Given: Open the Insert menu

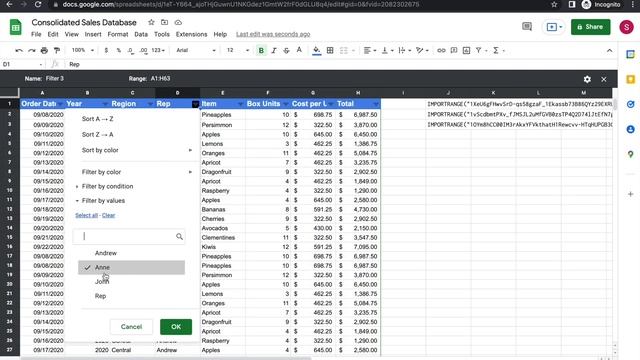Looking at the screenshot, I should click(93, 34).
